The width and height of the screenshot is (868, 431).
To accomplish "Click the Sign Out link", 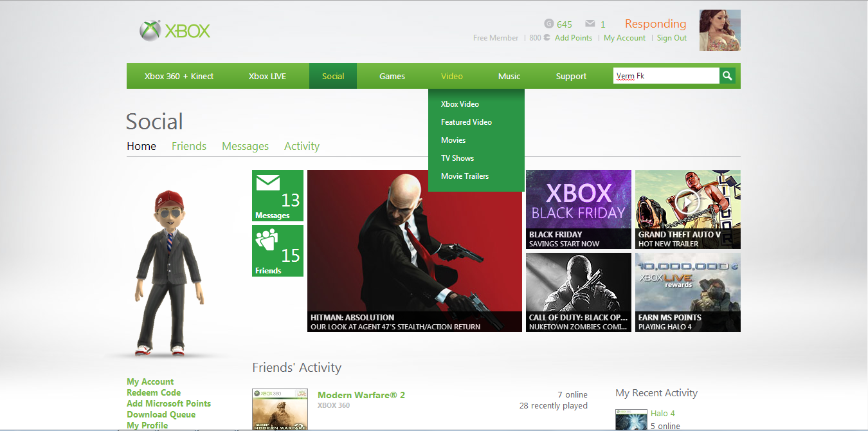I will (672, 38).
